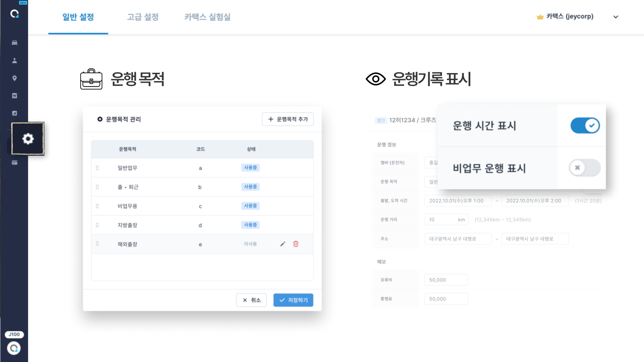Disable the 운행 시간 표시 toggle
Image resolution: width=644 pixels, height=362 pixels.
585,125
